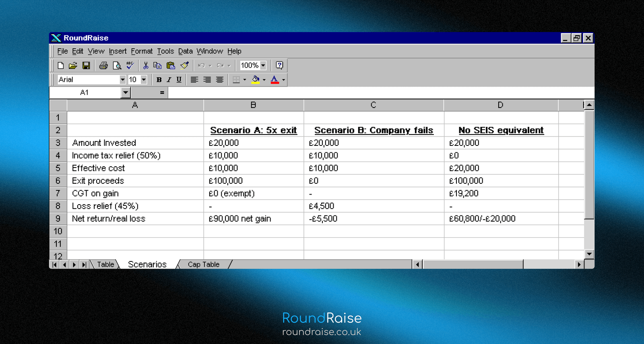Click the horizontal scrollbar right arrow

point(579,265)
